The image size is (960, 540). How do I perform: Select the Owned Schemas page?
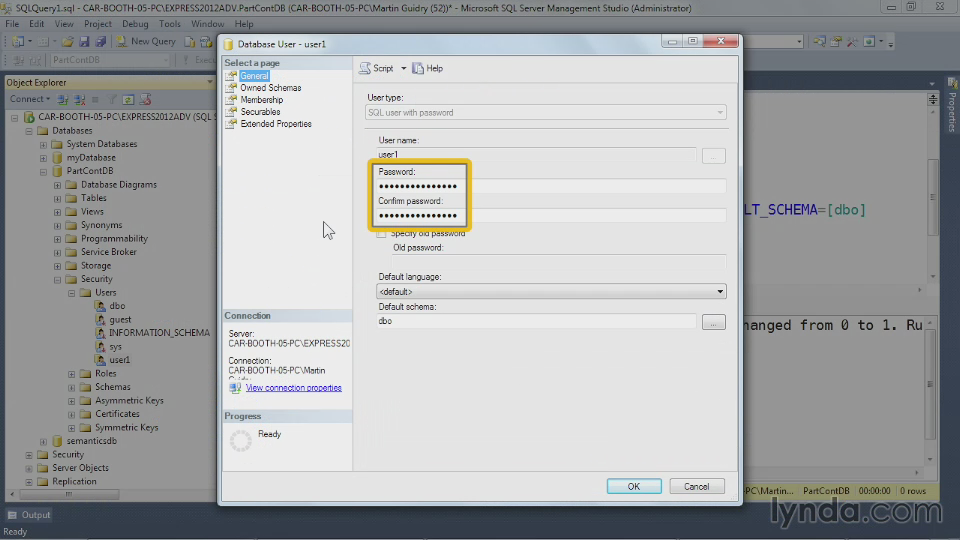[x=271, y=88]
